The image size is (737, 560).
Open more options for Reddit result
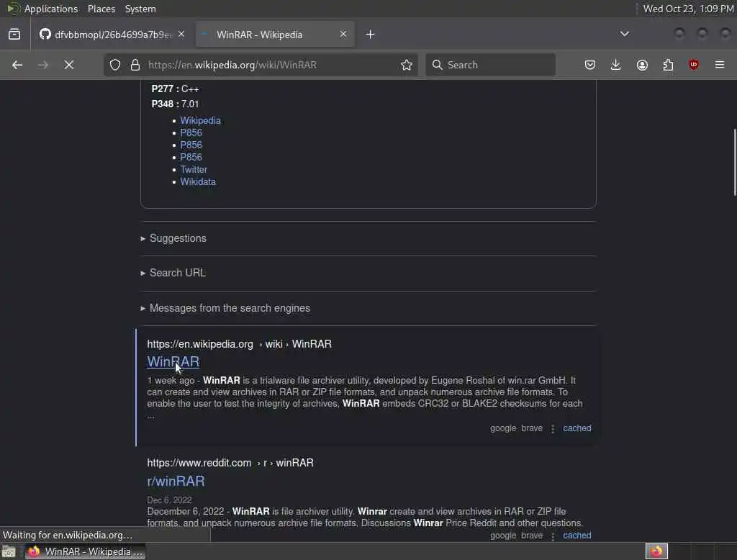553,536
